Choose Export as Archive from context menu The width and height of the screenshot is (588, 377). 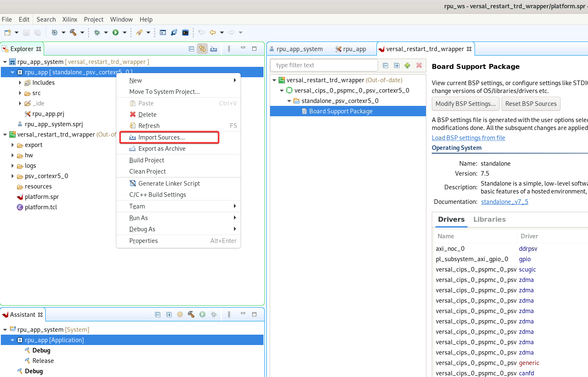coord(179,149)
